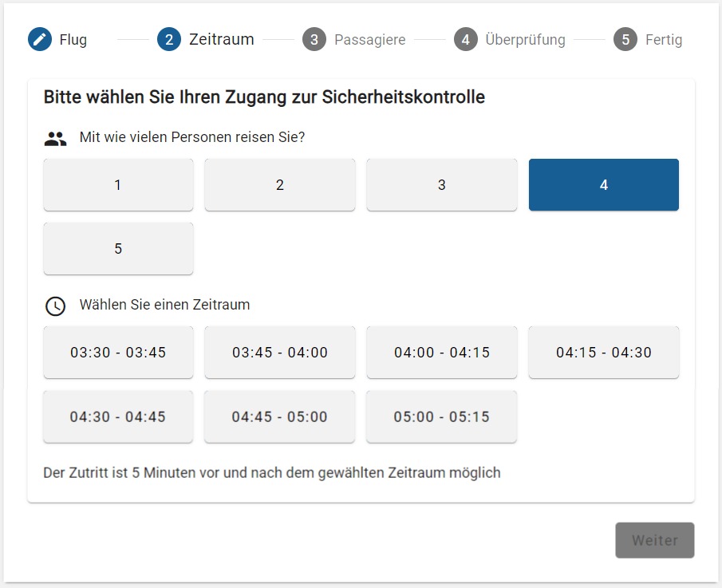
Task: Click the step 4 Überprüfung circle icon
Action: click(x=466, y=39)
